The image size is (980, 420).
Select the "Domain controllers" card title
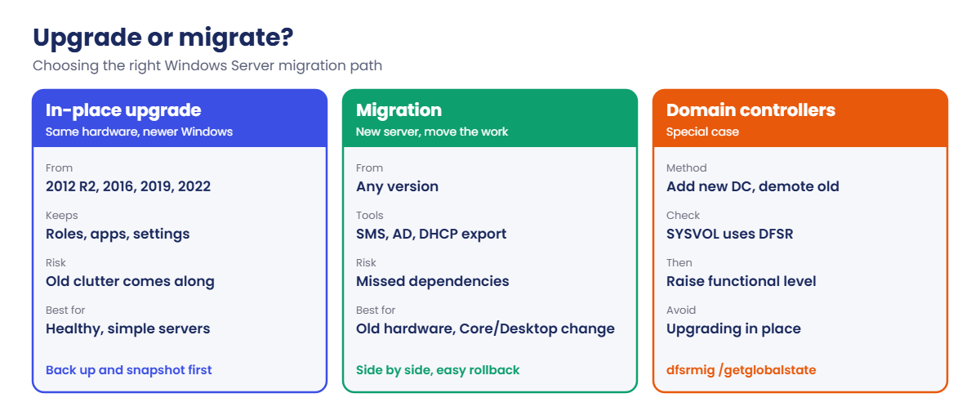pos(751,110)
